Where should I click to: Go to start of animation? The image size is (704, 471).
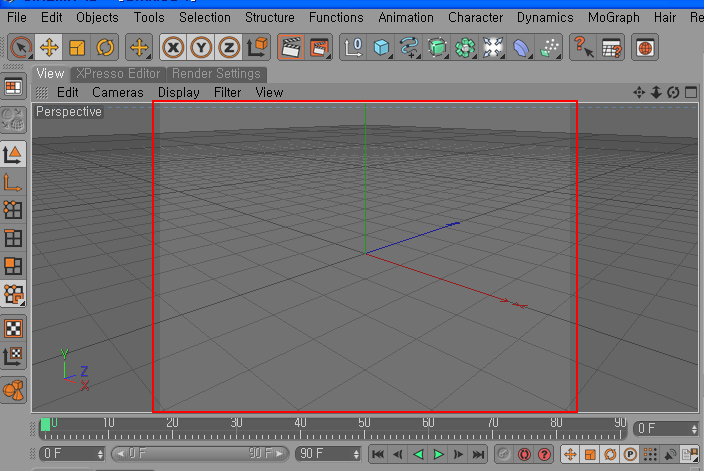378,454
